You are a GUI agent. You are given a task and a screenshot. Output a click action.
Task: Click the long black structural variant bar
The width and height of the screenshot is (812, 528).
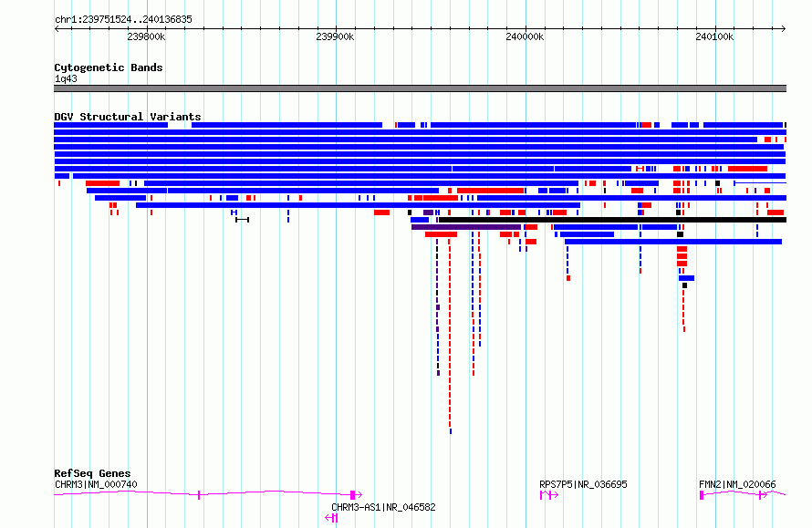pos(612,220)
